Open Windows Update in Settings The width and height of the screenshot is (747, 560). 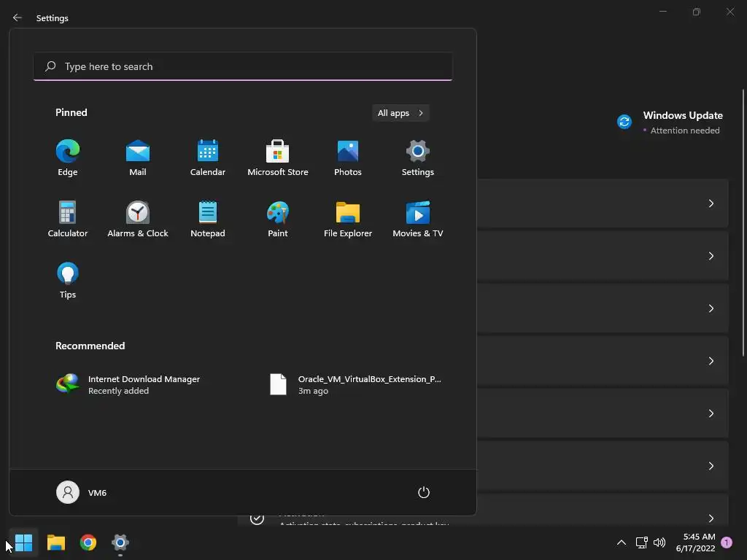tap(670, 122)
